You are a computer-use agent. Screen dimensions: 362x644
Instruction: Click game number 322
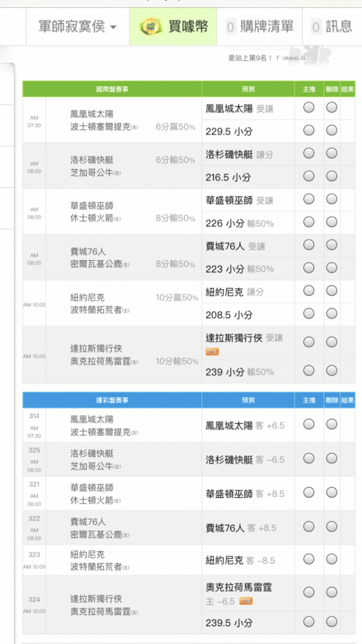tap(34, 518)
